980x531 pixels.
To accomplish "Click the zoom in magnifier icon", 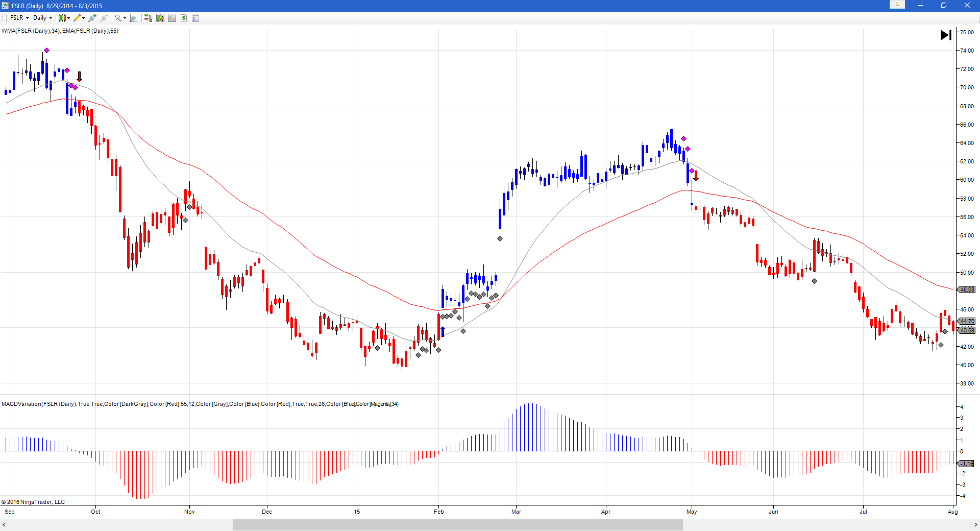I will pos(92,18).
